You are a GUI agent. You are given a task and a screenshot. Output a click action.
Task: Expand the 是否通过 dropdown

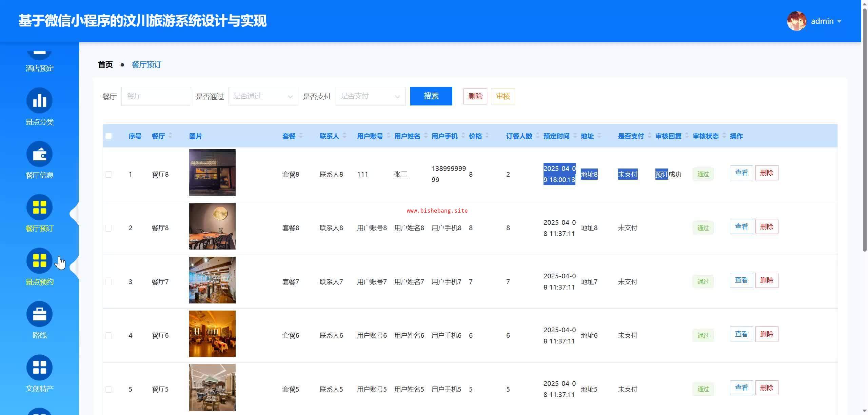(263, 96)
